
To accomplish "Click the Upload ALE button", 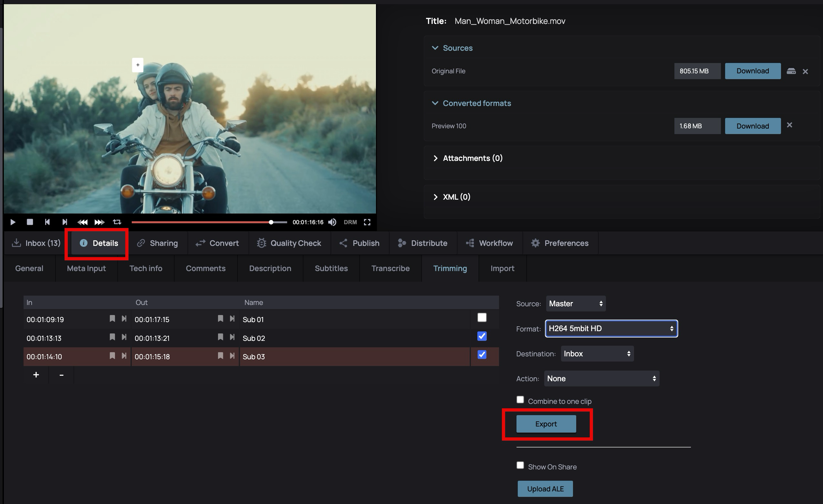I will tap(545, 489).
